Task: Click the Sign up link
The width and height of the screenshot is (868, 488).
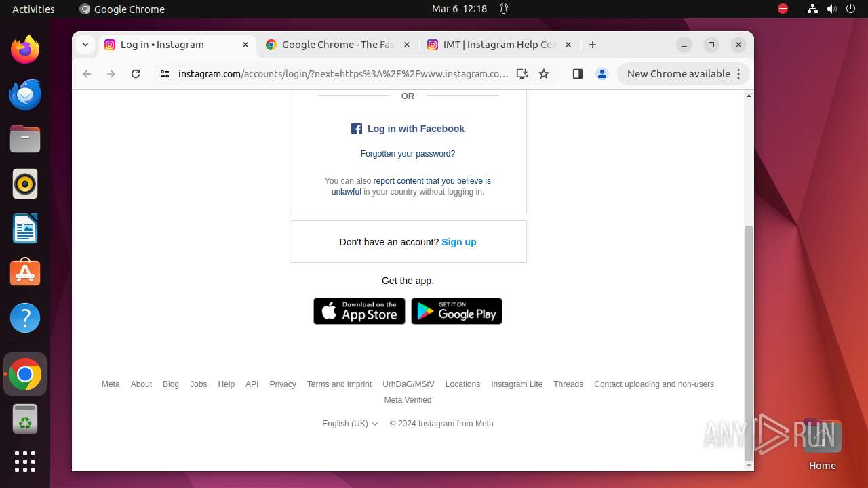Action: [459, 242]
